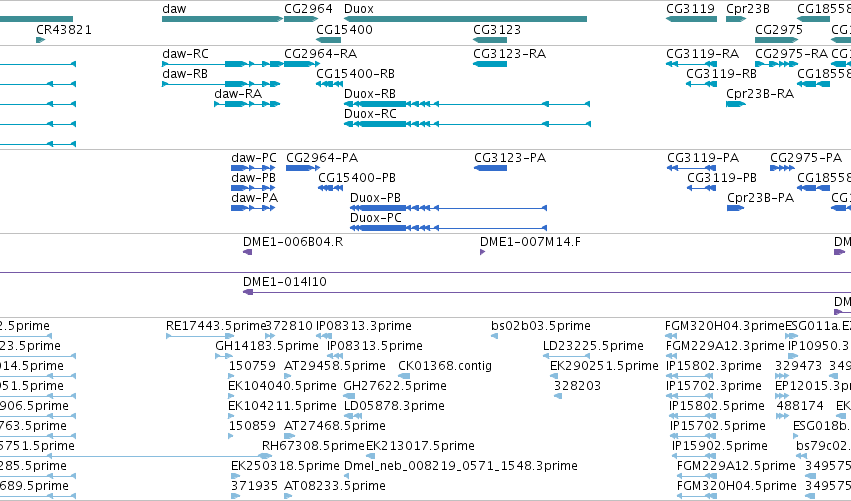Image resolution: width=851 pixels, height=501 pixels.
Task: Click the Dmel_neb_008219_0571_1548.3prime label
Action: click(x=461, y=467)
